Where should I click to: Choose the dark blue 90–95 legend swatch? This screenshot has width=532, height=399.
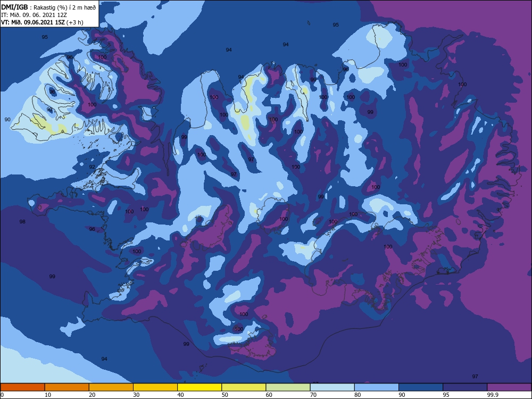(421, 387)
